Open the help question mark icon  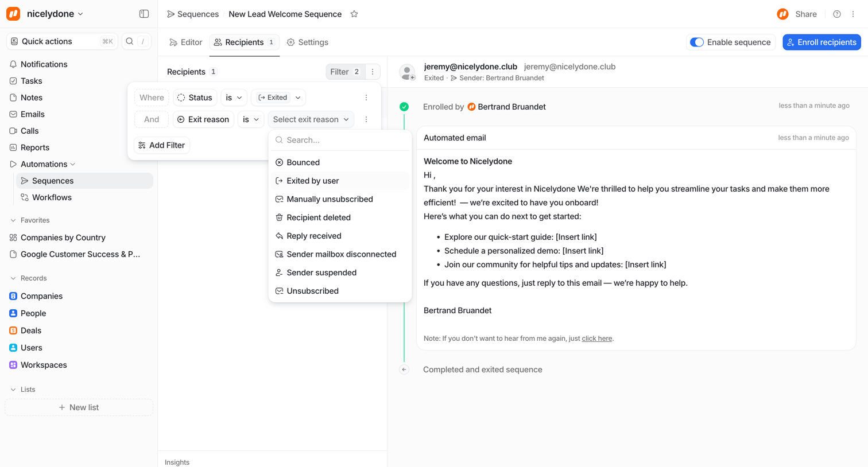tap(837, 14)
